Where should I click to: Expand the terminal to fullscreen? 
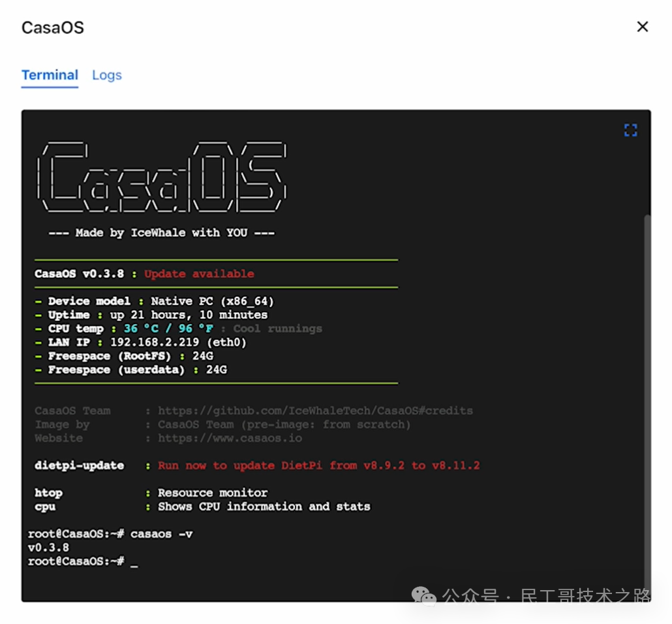tap(630, 130)
